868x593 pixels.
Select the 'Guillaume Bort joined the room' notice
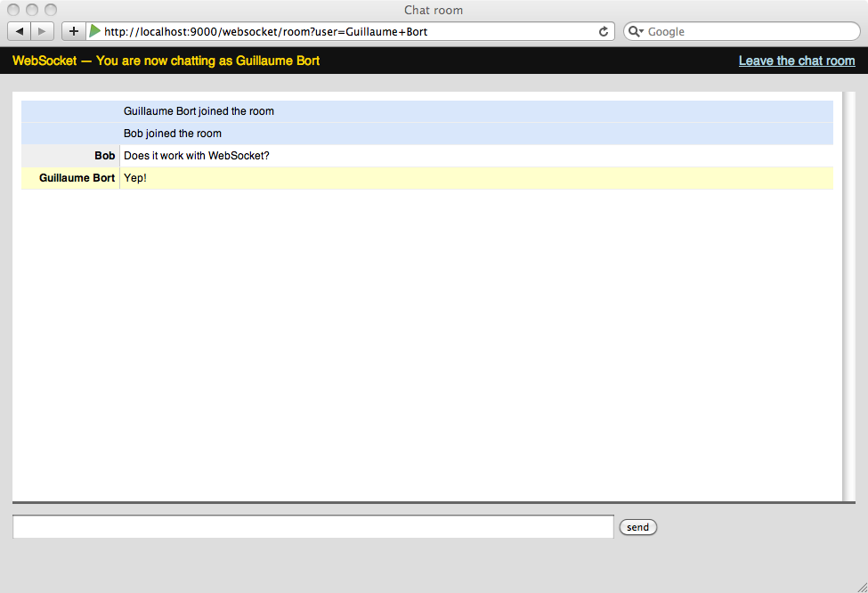(x=199, y=111)
